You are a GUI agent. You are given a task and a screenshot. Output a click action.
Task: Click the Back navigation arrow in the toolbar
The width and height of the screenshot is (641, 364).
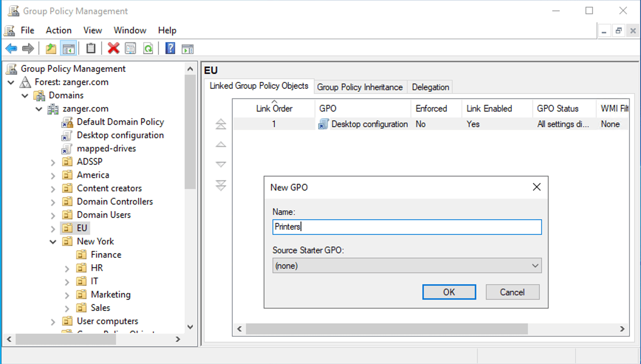[11, 48]
